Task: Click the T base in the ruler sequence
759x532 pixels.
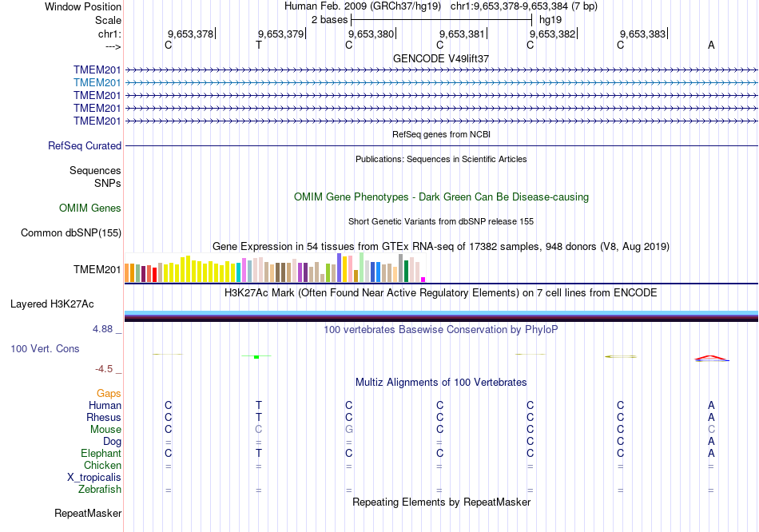Action: 259,46
